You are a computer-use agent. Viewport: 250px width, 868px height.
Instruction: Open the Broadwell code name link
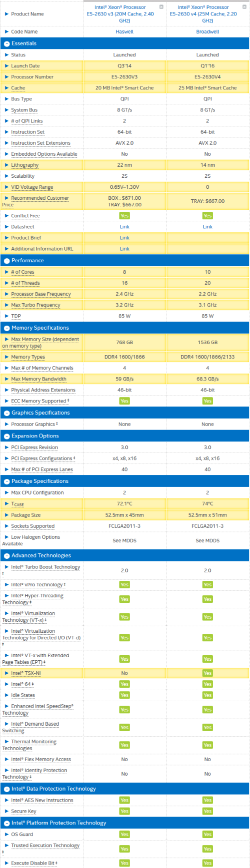pos(207,31)
